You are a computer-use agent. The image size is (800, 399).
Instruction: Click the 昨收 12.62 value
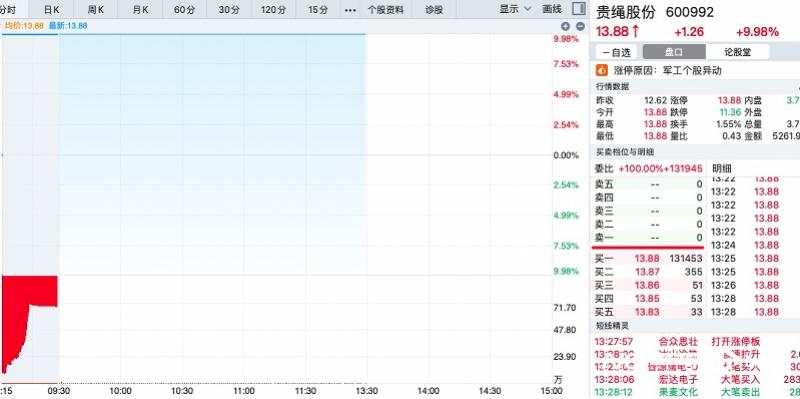click(656, 101)
